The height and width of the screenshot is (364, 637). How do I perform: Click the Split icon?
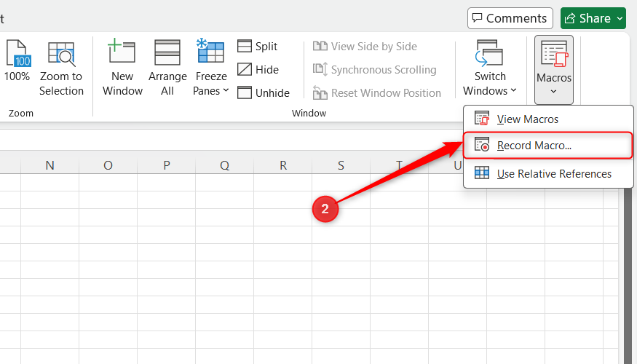[244, 46]
